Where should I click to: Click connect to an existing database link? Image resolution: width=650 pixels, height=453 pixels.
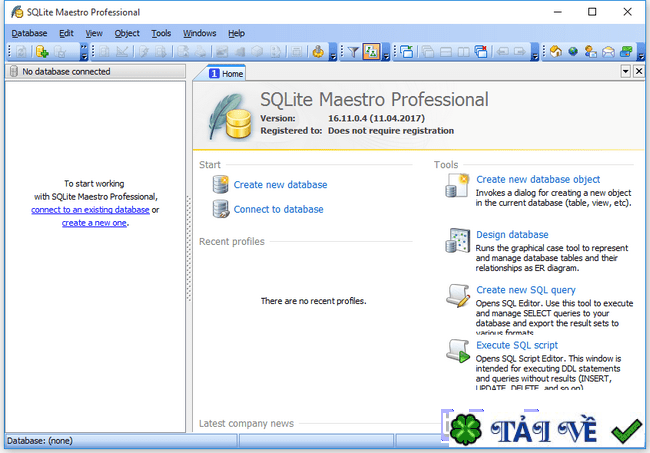(90, 210)
